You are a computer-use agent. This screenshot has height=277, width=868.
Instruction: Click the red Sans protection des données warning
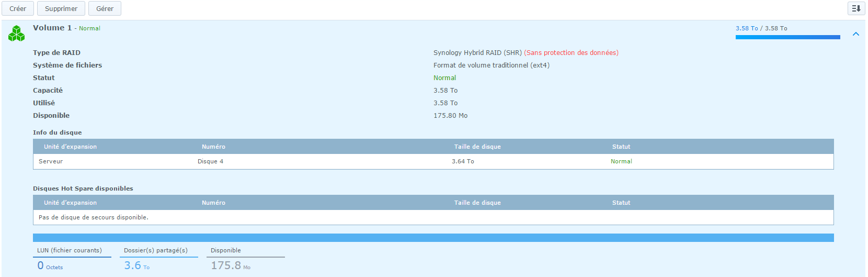571,53
